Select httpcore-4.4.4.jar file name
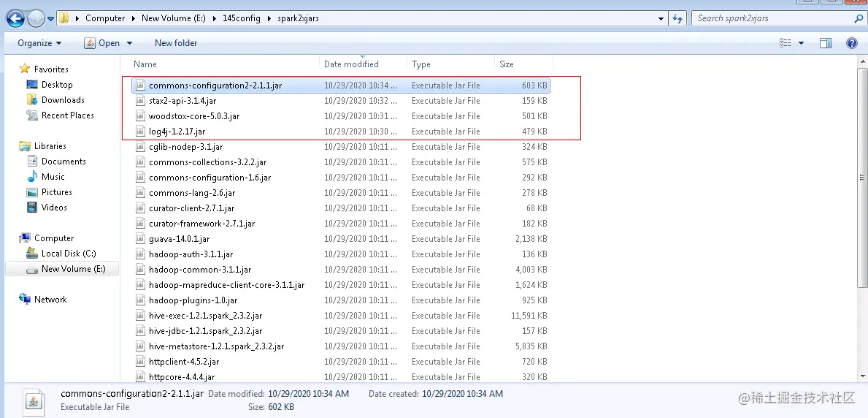The width and height of the screenshot is (868, 418). click(182, 377)
